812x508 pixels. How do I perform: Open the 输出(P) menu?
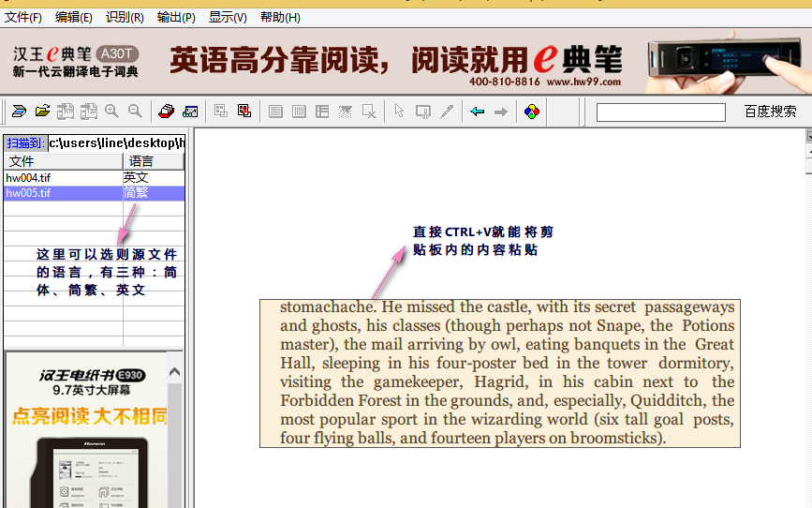point(176,18)
